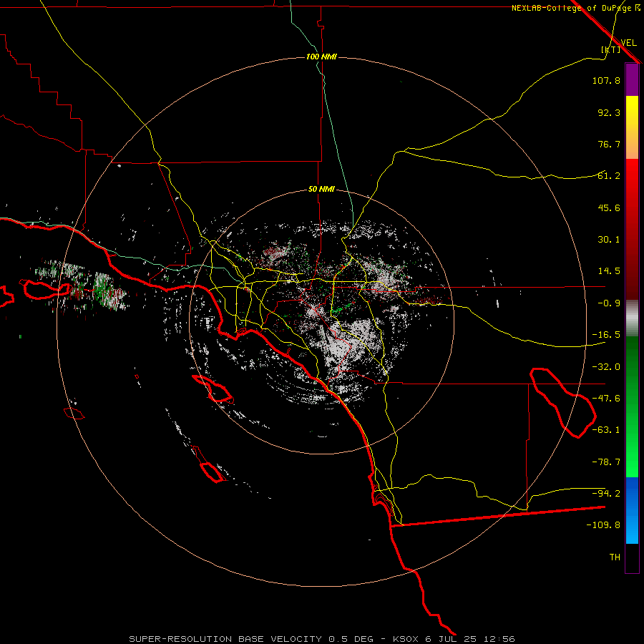Click the NEXLAB-College of DuPage watermark text
This screenshot has height=644, width=644.
(571, 8)
